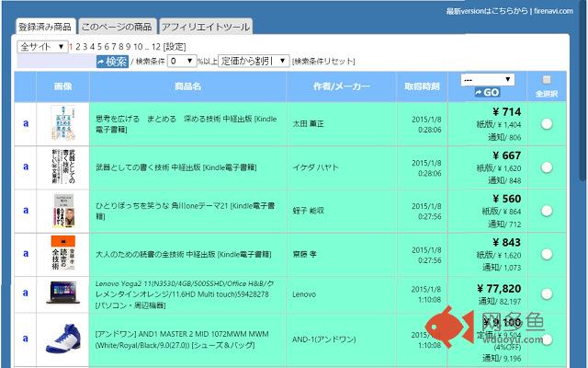Open the firenavi.com link
Viewport: 588px width, 368px height.
point(553,11)
